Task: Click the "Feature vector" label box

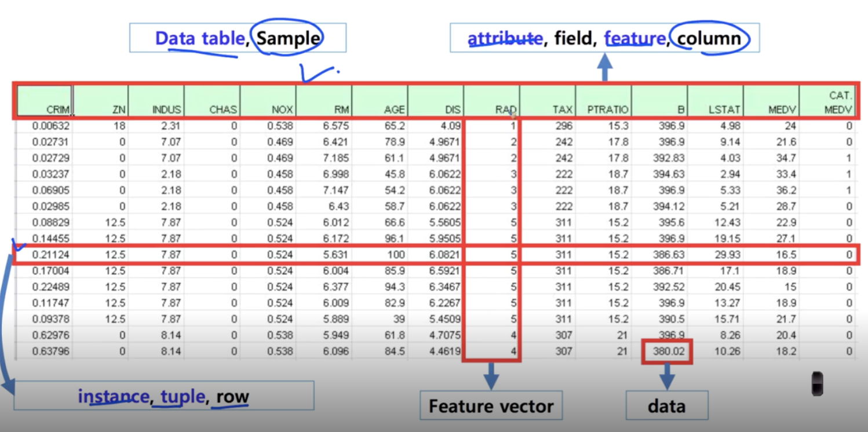Action: 491,406
